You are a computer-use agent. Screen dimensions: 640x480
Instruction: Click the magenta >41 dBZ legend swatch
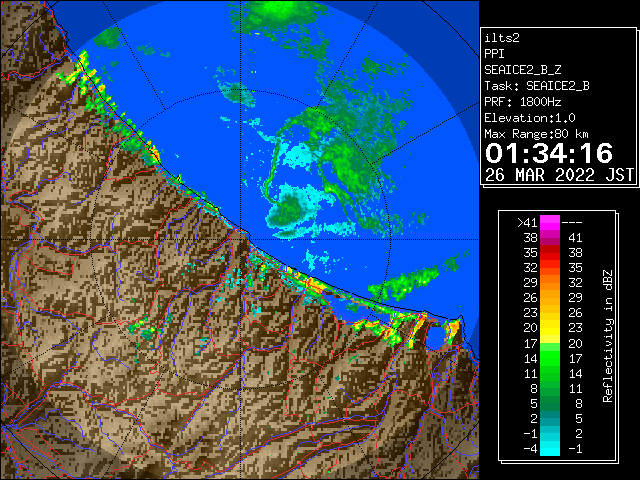(550, 223)
